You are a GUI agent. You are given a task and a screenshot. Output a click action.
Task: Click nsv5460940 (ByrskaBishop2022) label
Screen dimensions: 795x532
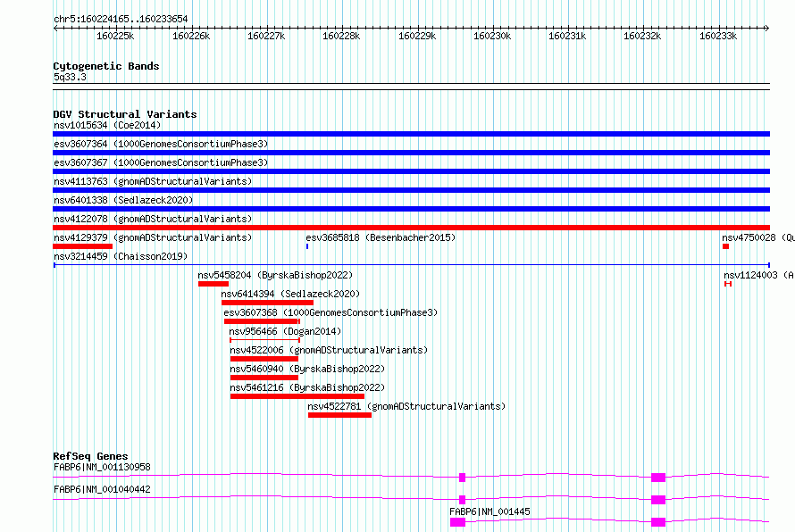click(x=307, y=369)
